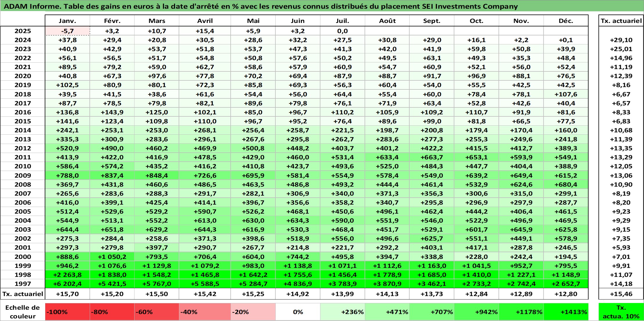Select the +590,7 cell in April 2005
Viewport: 644px width, 321px height.
205,212
